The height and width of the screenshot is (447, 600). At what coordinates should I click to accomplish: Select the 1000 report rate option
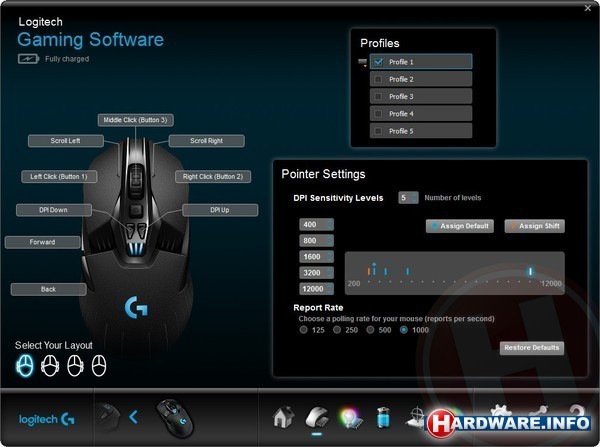coord(404,330)
